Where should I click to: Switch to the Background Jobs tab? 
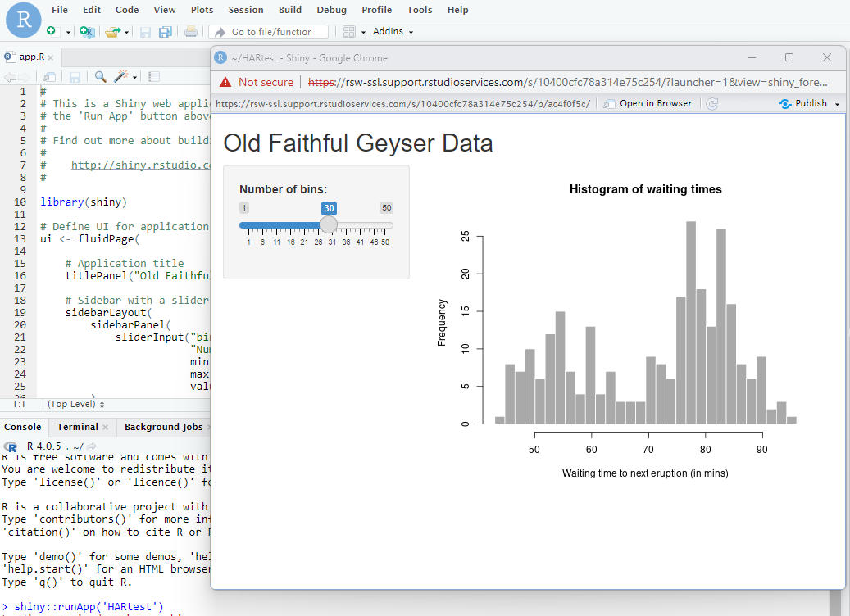tap(164, 427)
